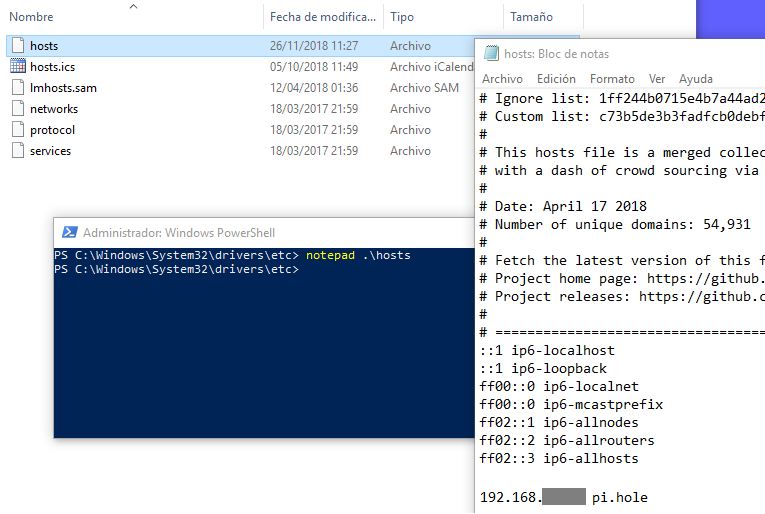Click the empty PowerShell prompt line
The image size is (765, 514).
click(176, 269)
